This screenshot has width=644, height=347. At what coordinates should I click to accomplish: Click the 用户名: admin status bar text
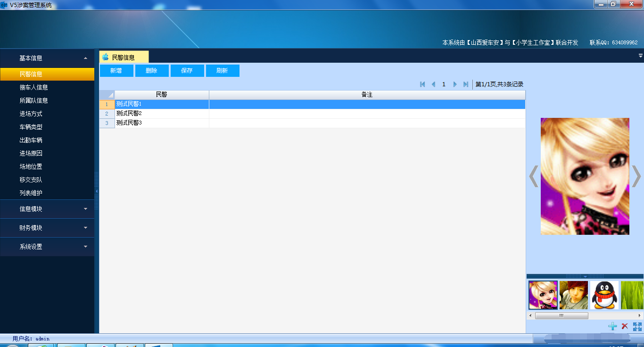pos(31,339)
